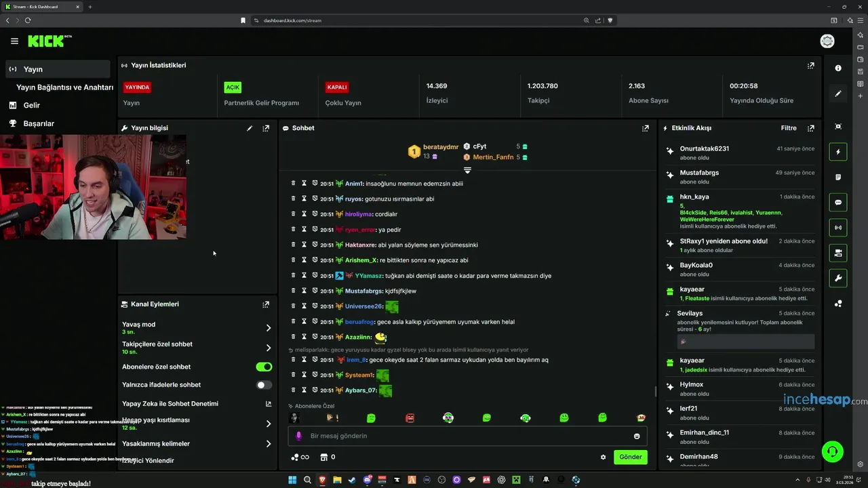
Task: Open the hamburger navigation menu
Action: (x=14, y=41)
